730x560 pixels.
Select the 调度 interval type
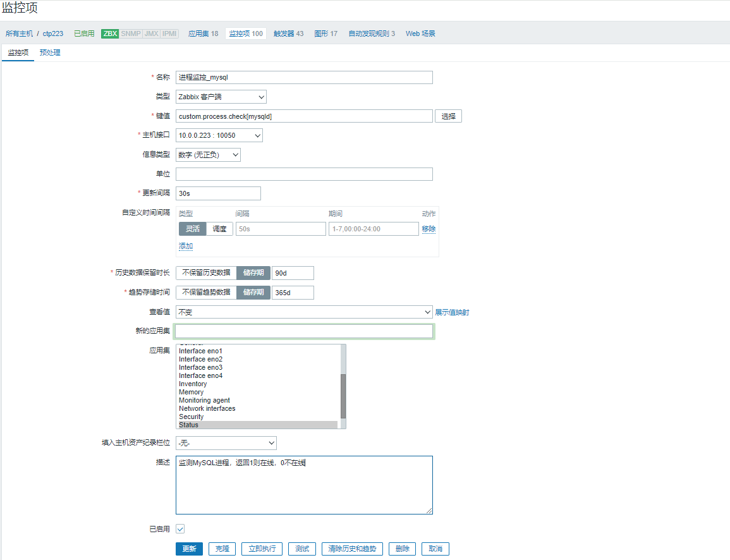tap(219, 229)
